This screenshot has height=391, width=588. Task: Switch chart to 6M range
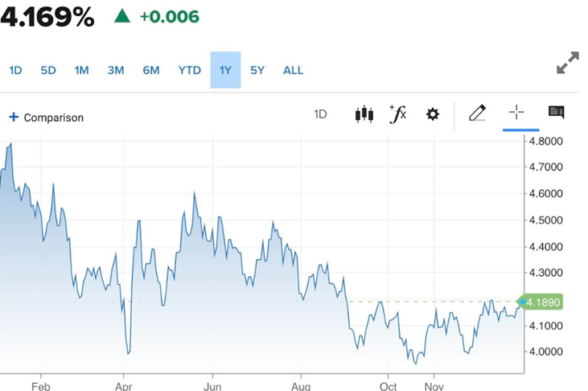point(151,71)
